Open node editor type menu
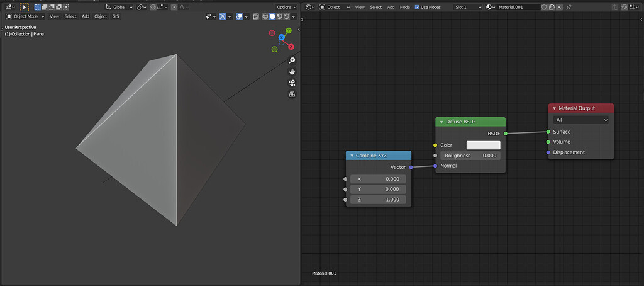644x286 pixels. pos(310,7)
